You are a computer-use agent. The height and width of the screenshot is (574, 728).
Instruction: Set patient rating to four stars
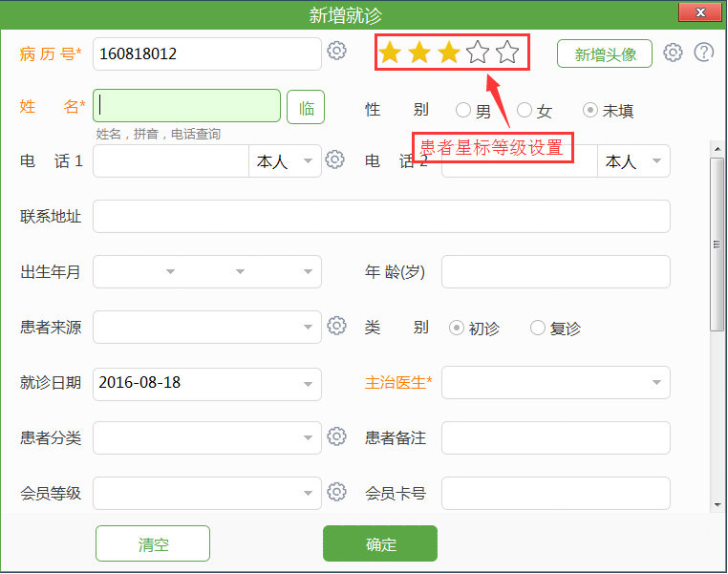point(478,53)
